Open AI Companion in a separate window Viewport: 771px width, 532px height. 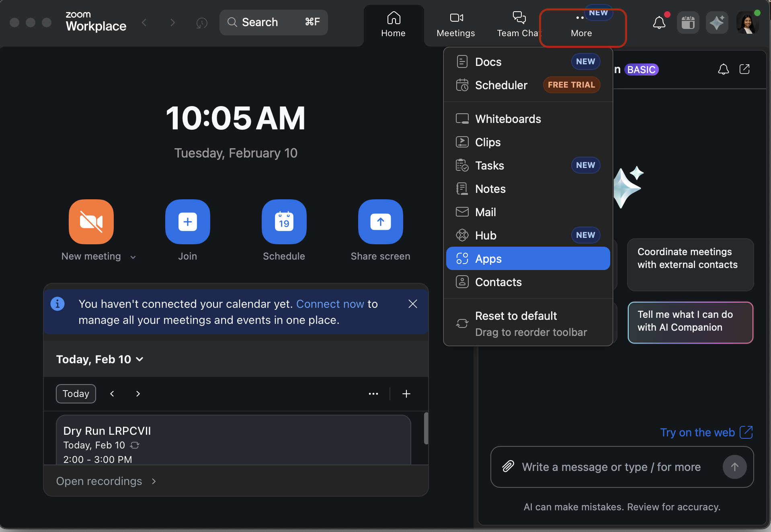(x=744, y=69)
